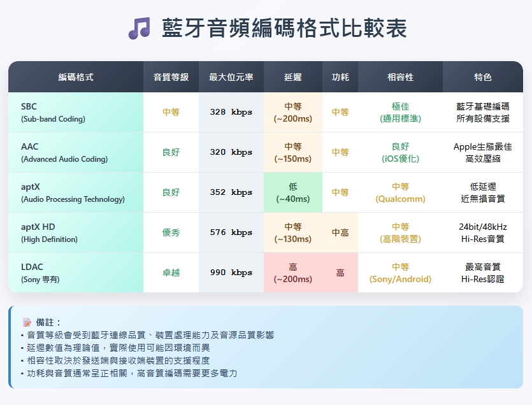Click the 576 kbps bitrate value
The height and width of the screenshot is (405, 532).
pos(231,232)
